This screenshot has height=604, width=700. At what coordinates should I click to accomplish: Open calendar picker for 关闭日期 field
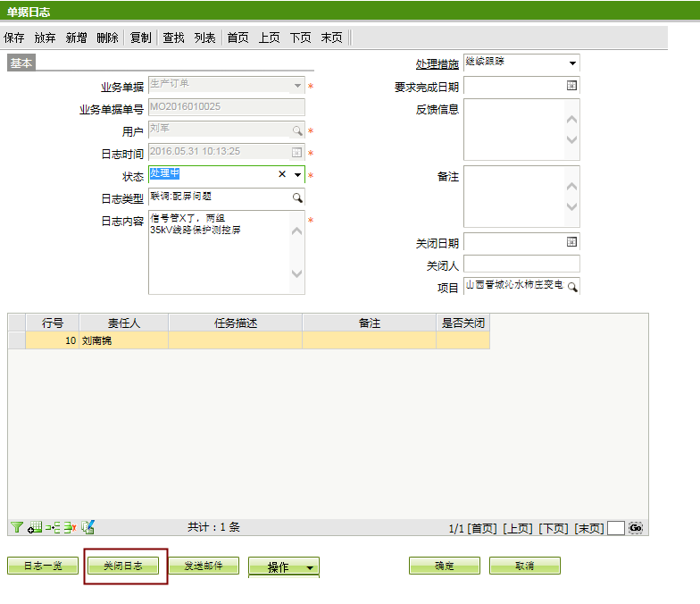[571, 242]
